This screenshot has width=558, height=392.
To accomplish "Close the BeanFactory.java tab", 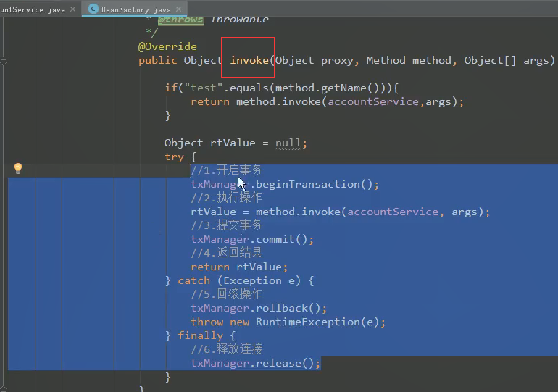I will (179, 9).
